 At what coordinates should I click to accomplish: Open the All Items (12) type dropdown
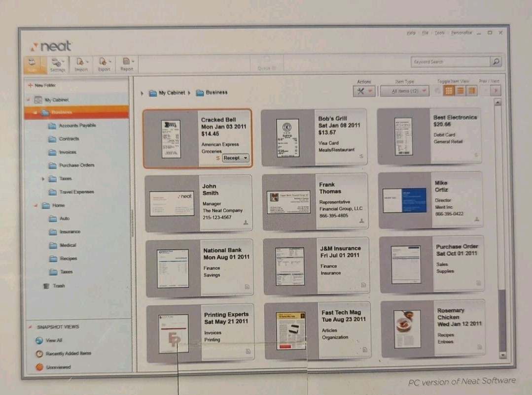[x=405, y=91]
